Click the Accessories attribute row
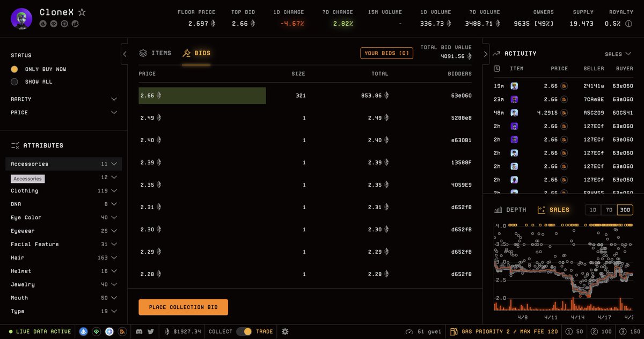 coord(64,164)
